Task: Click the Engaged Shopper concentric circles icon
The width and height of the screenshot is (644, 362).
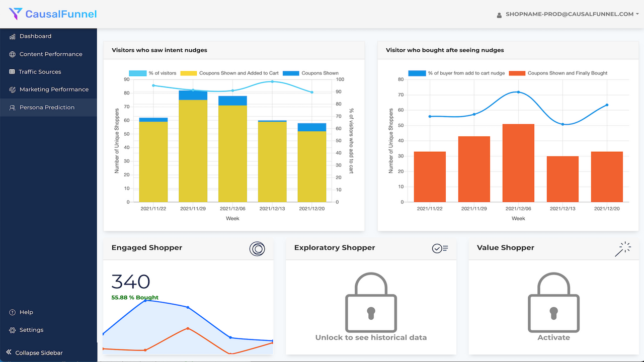Action: (x=257, y=248)
